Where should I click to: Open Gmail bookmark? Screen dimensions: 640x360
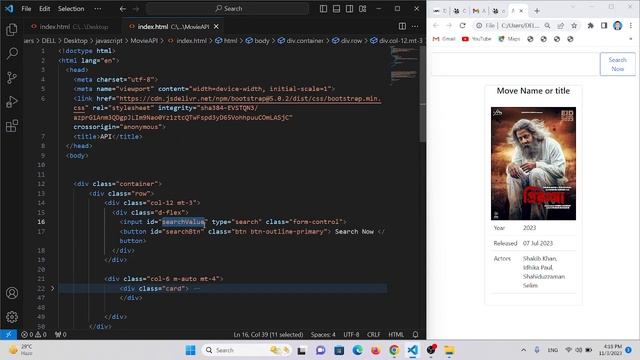(x=444, y=39)
